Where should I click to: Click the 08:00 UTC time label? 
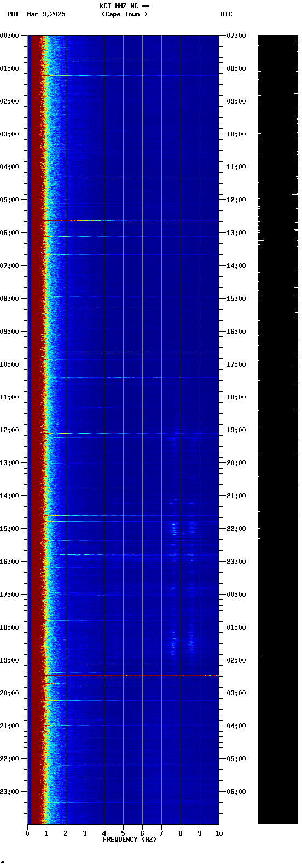(236, 68)
